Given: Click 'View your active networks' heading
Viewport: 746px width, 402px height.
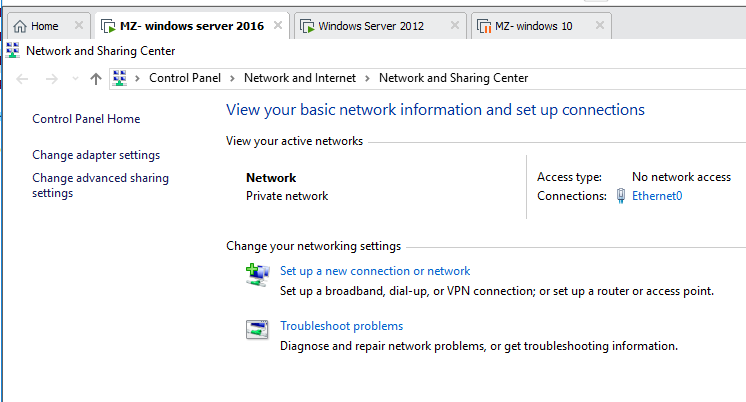Looking at the screenshot, I should click(x=294, y=141).
